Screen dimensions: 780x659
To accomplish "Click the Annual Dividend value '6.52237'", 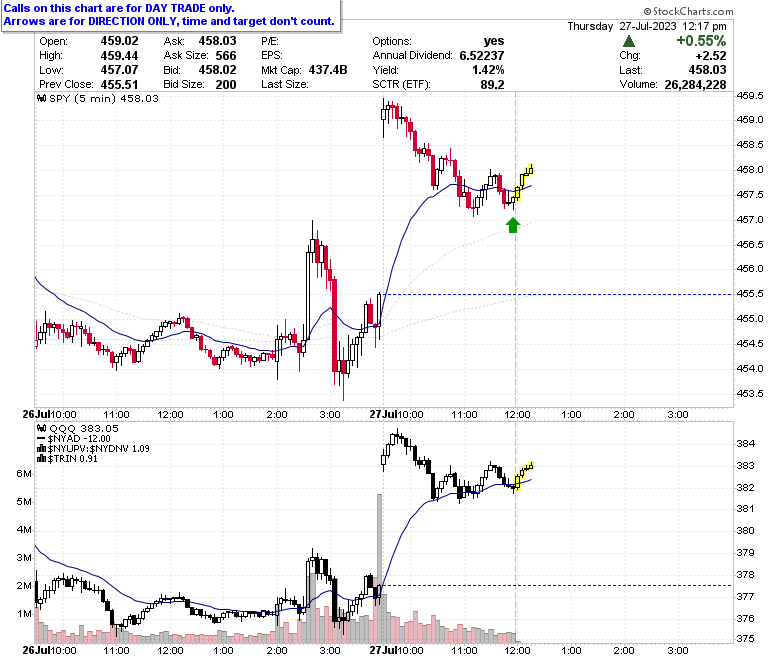I will pyautogui.click(x=482, y=56).
